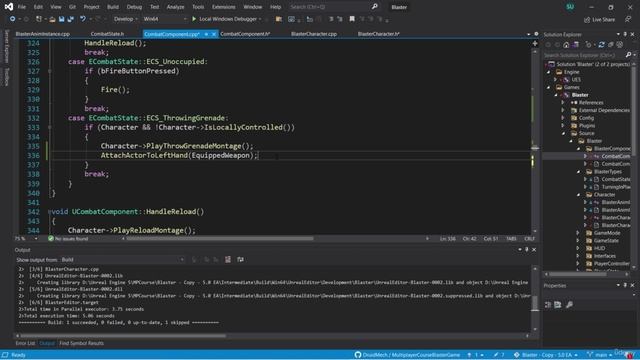This screenshot has height=360, width=640.
Task: Clear all output pane text icon
Action: click(228, 260)
